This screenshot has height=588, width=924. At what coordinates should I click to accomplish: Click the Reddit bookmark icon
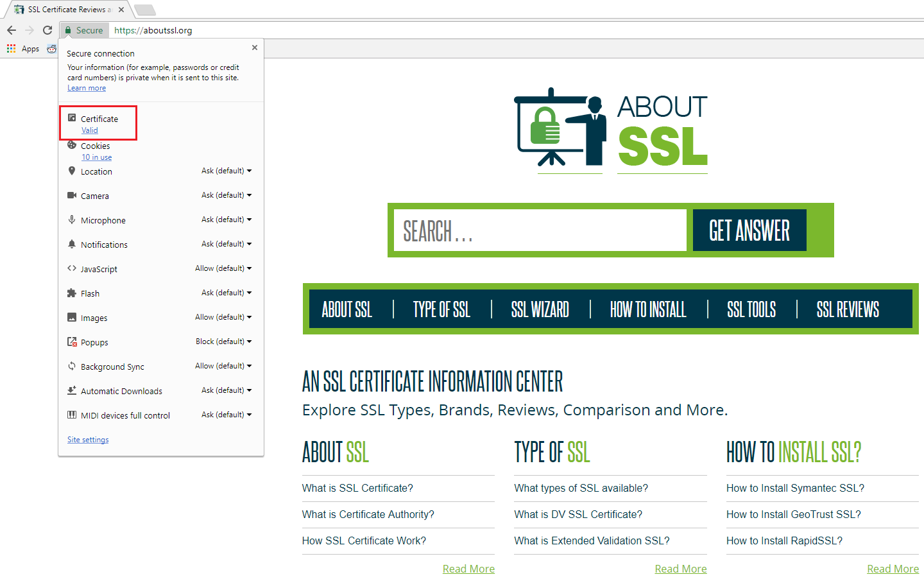[52, 49]
